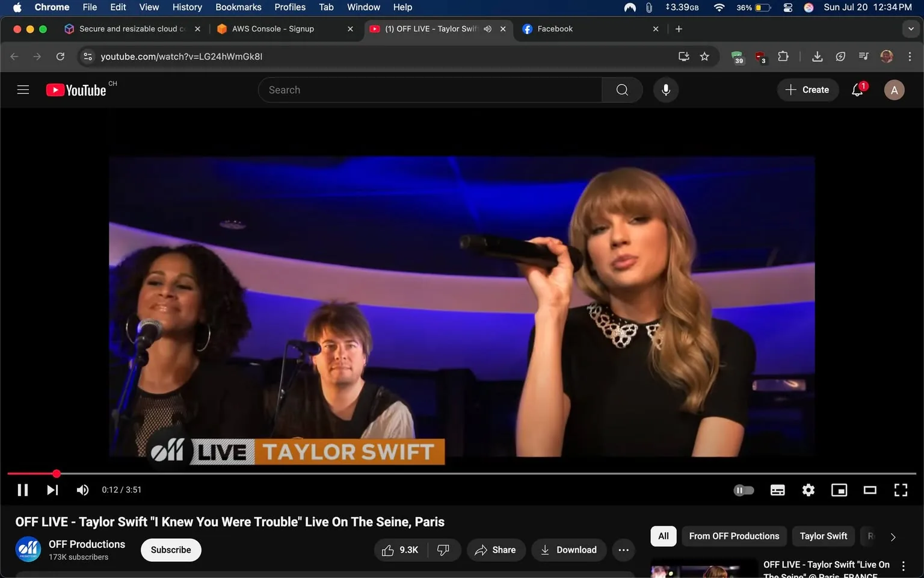Enter fullscreen mode in video player
The image size is (924, 578).
(x=901, y=490)
